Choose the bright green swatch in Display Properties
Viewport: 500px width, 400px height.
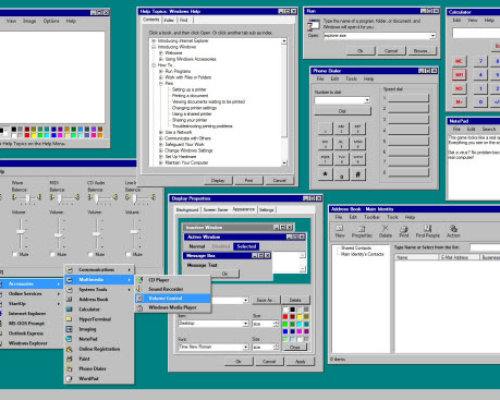pyautogui.click(x=285, y=324)
